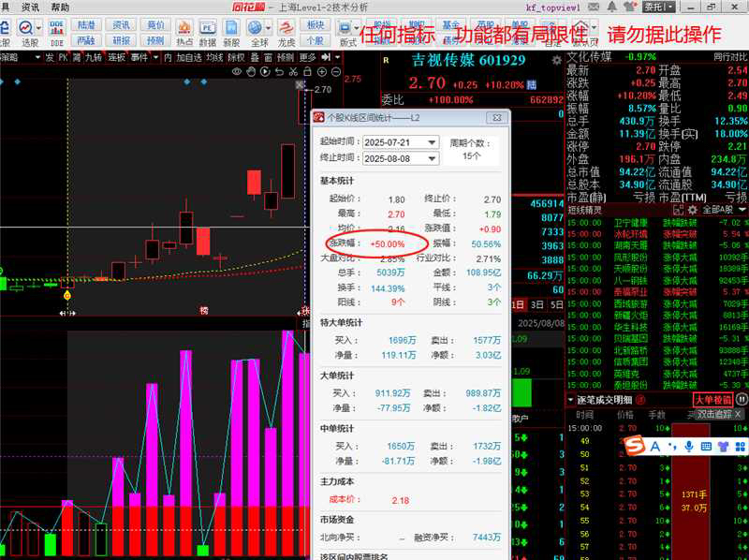Click the 竞价 toolbar button
The image size is (749, 560).
click(x=155, y=25)
